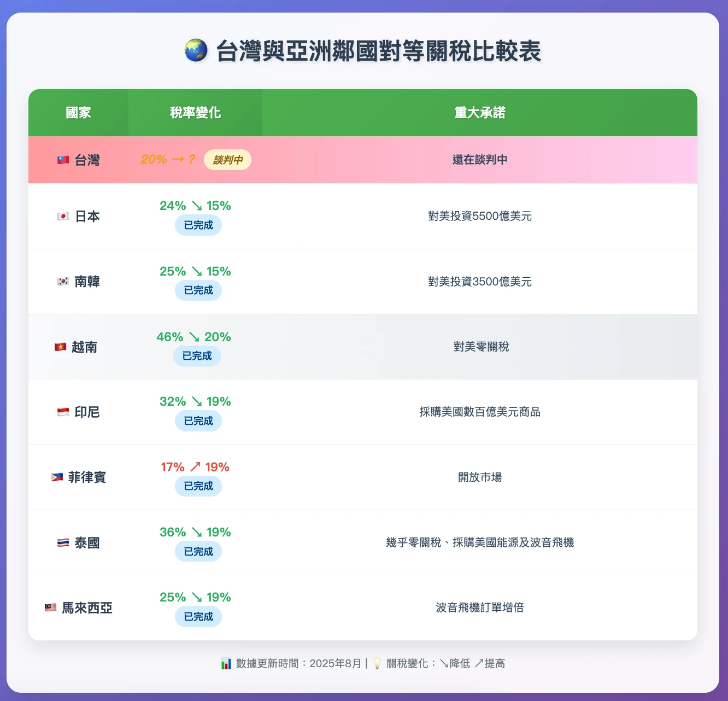The height and width of the screenshot is (701, 728).
Task: Click the 談判中 badge in Taiwan row
Action: [x=227, y=160]
